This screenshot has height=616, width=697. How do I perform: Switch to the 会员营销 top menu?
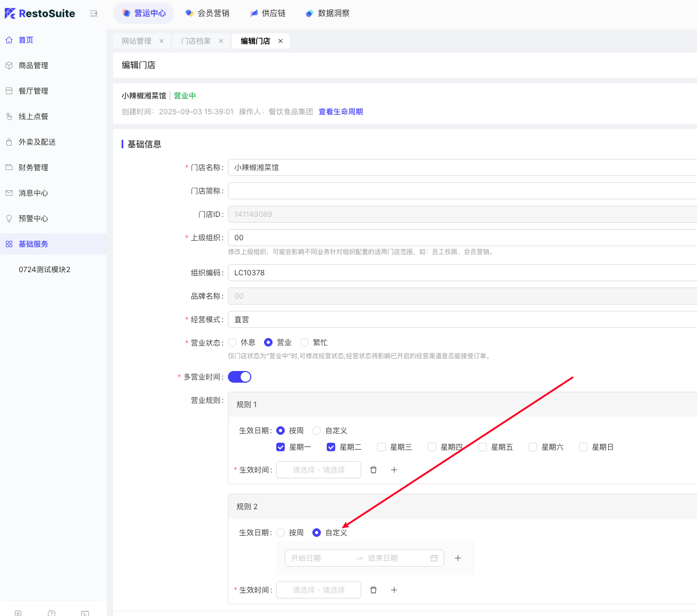208,13
